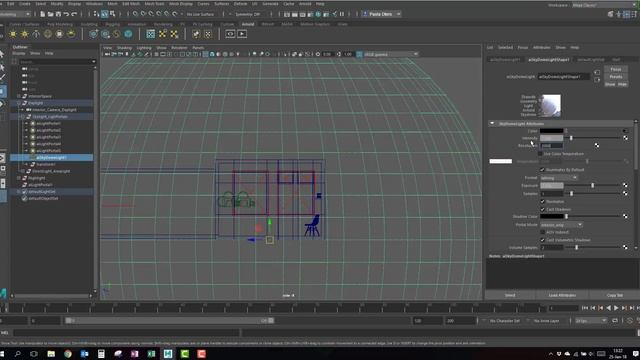Click the Arnold render play shelf icon

[242, 34]
